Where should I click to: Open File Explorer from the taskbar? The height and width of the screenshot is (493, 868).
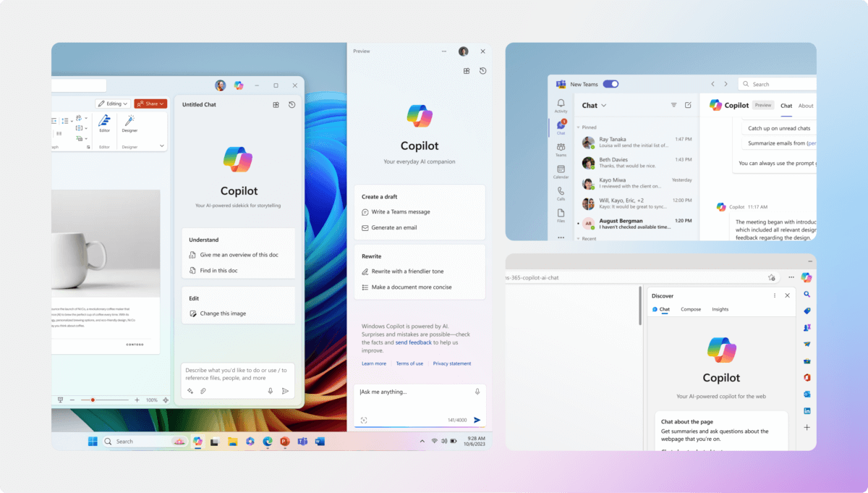[x=232, y=441]
